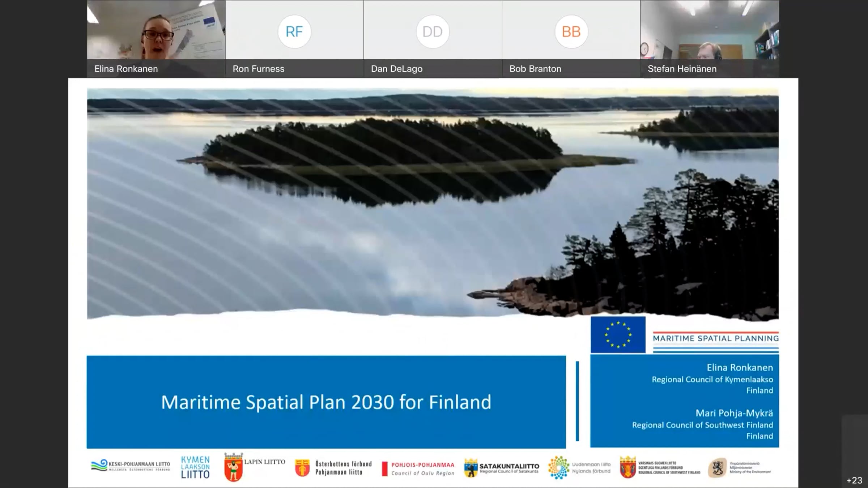This screenshot has height=488, width=868.
Task: Click the EU flag logo on the slide
Action: pos(618,335)
